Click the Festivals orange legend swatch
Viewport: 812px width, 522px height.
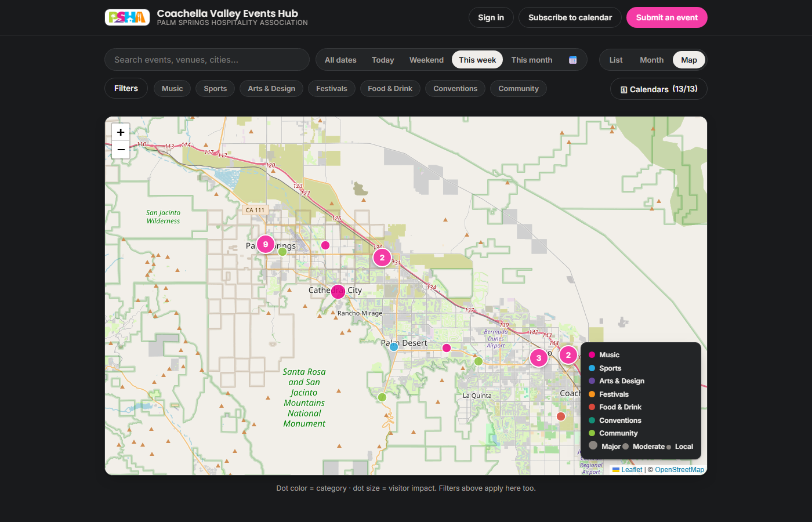tap(592, 394)
